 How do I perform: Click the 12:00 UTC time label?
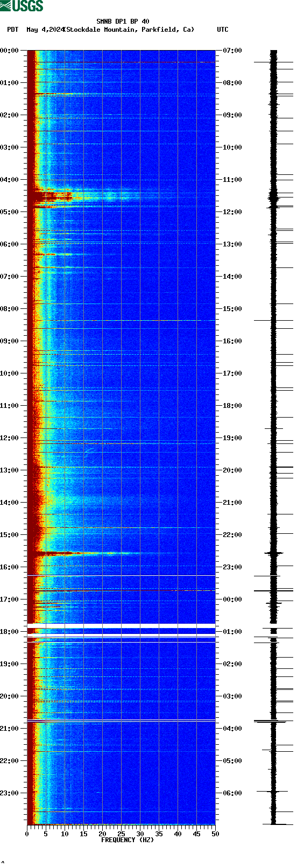coord(232,212)
